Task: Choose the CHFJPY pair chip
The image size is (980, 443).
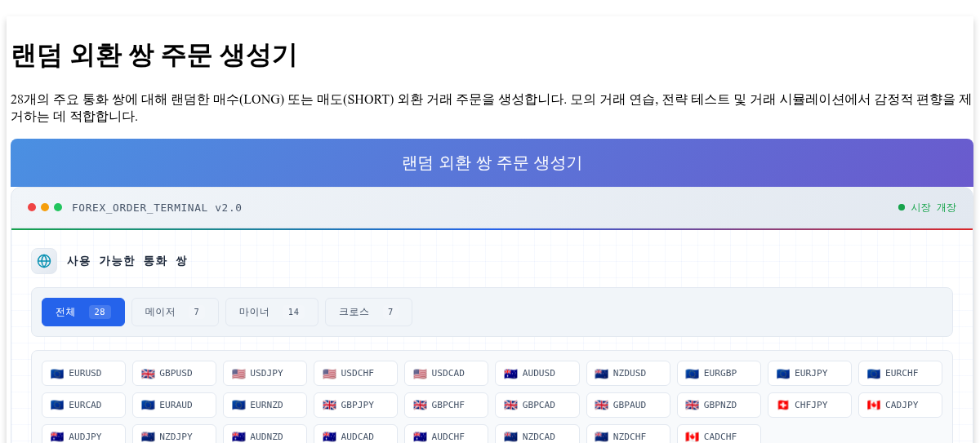Action: pos(809,405)
